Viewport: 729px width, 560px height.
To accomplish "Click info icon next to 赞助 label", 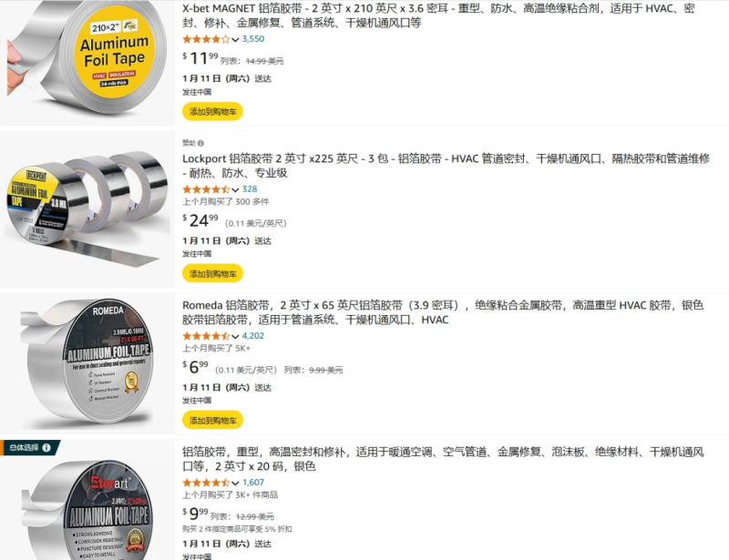I will pos(200,143).
